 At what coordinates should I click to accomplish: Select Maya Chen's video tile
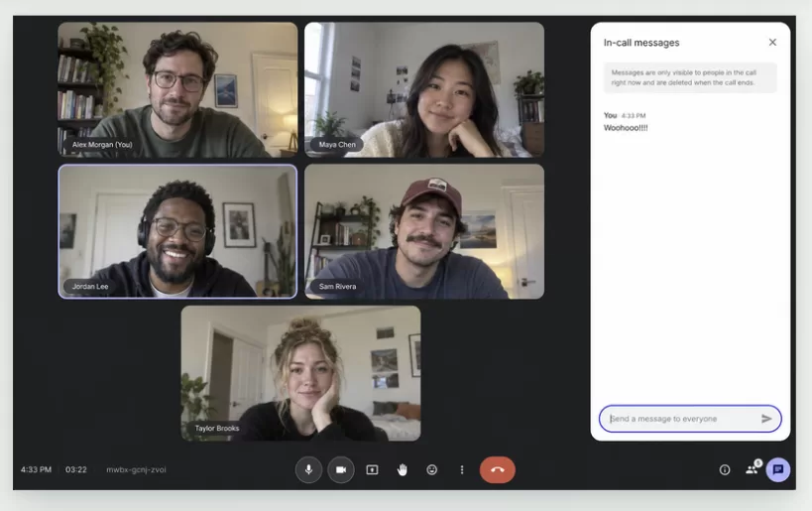pos(424,89)
